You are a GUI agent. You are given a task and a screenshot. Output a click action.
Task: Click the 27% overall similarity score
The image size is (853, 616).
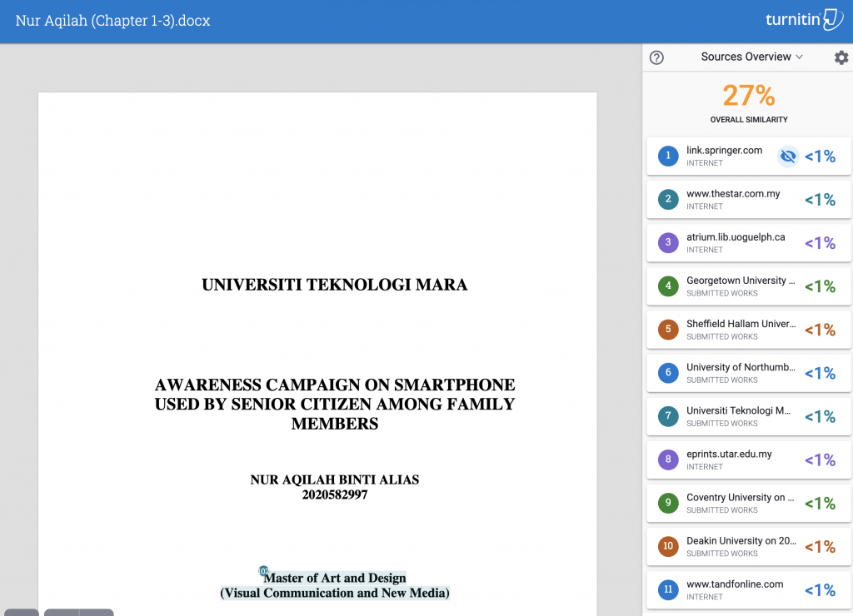749,96
